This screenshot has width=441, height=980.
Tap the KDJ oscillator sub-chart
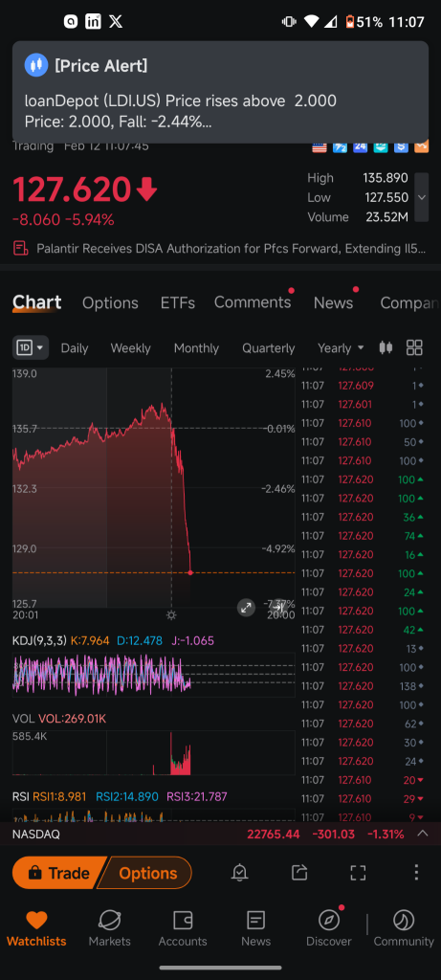tap(154, 675)
